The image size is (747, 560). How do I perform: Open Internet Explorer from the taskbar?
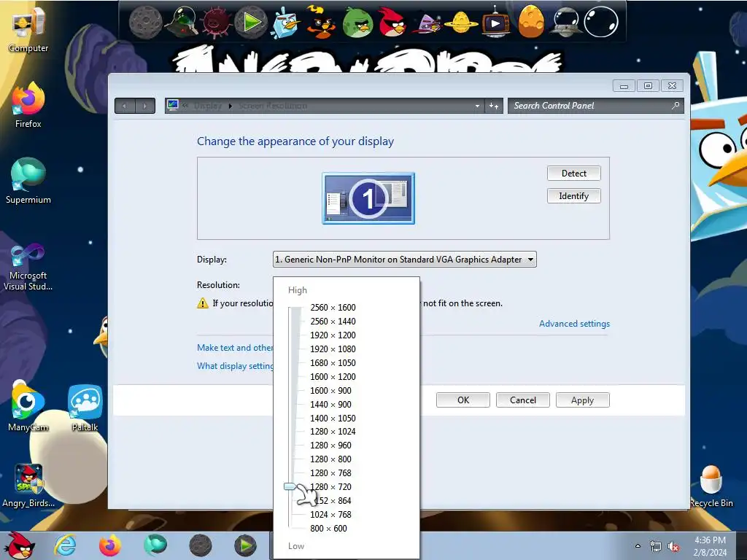coord(65,545)
